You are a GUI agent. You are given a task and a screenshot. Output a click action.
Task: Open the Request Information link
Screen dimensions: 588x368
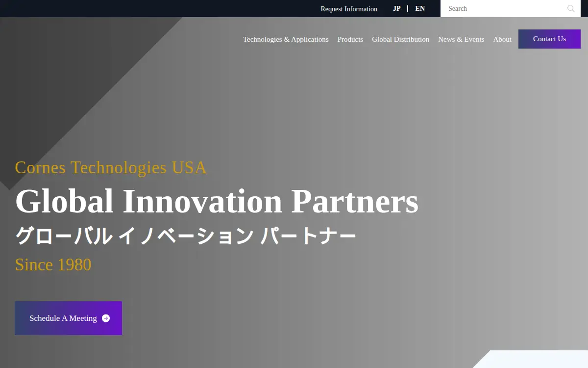349,9
